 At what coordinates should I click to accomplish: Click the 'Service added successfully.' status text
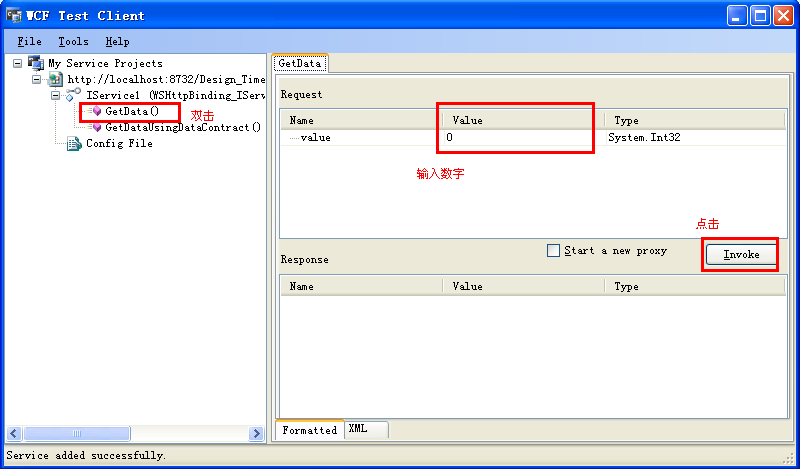86,455
